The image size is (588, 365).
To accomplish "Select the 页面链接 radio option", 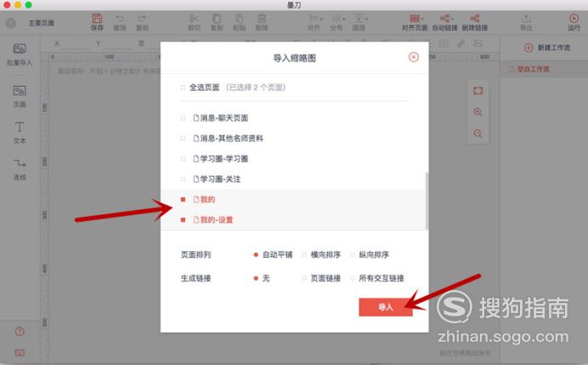I will pos(304,278).
